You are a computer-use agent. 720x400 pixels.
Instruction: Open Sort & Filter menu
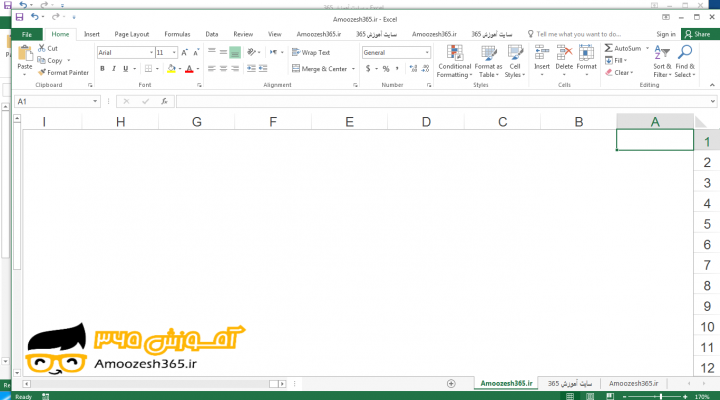point(662,62)
